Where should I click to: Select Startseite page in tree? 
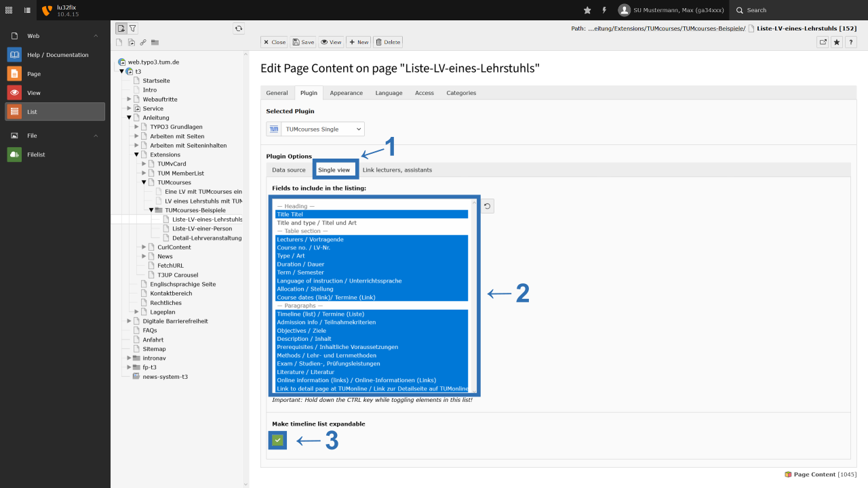(156, 81)
